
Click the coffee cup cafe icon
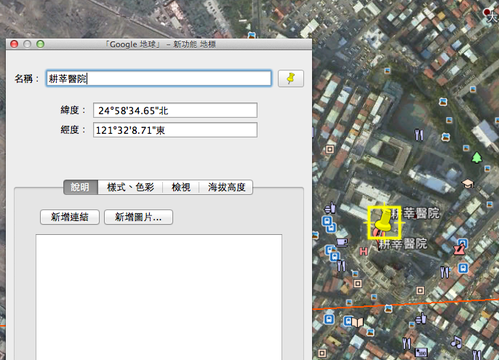pyautogui.click(x=342, y=242)
